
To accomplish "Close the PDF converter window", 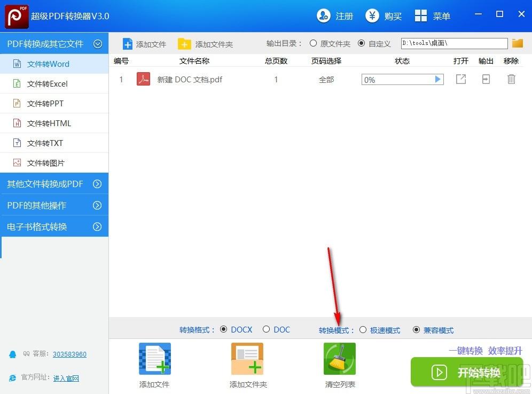I will pos(521,14).
